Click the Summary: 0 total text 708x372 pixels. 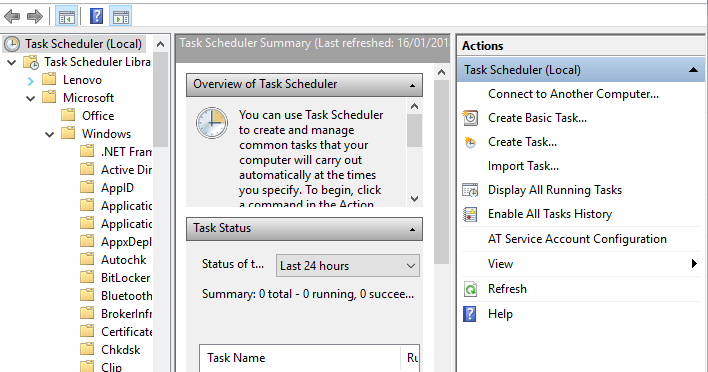click(x=307, y=294)
